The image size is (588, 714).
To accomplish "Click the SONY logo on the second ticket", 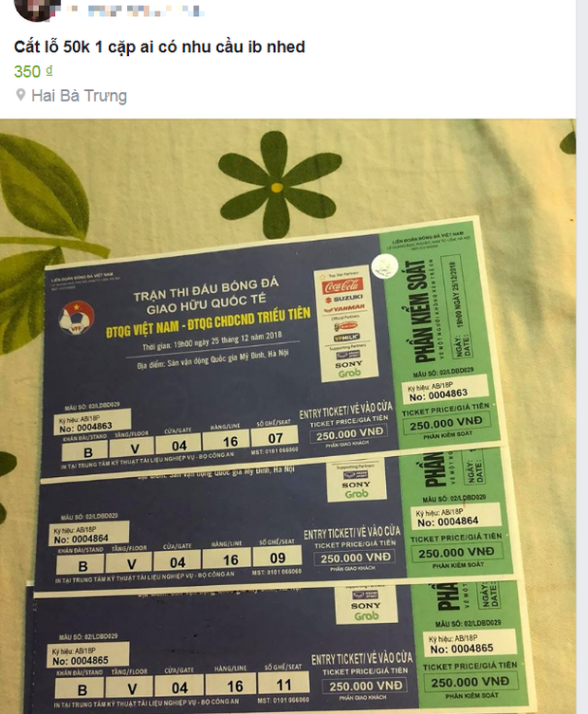I will point(356,485).
